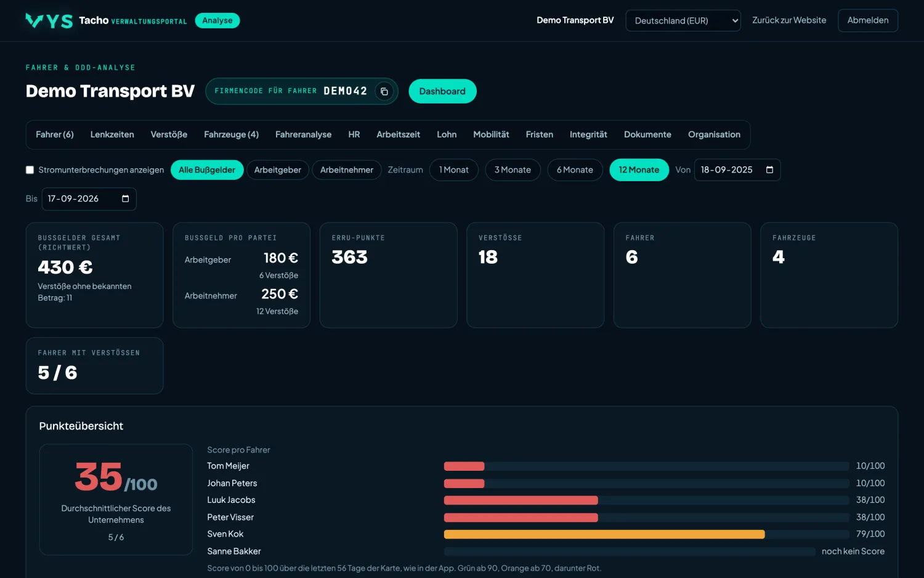Click the 35/100 average company score
This screenshot has height=578, width=924.
[x=116, y=478]
